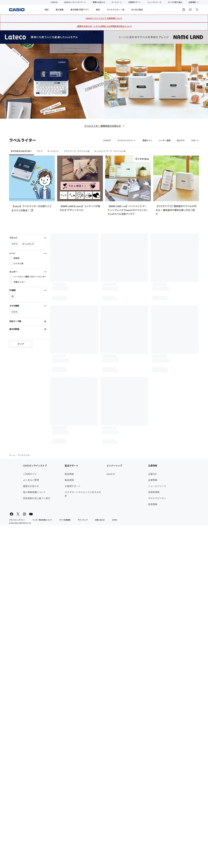Screen dimensions: 208x868
Task: Click サポート link in label writer nav
Action: pos(195,141)
